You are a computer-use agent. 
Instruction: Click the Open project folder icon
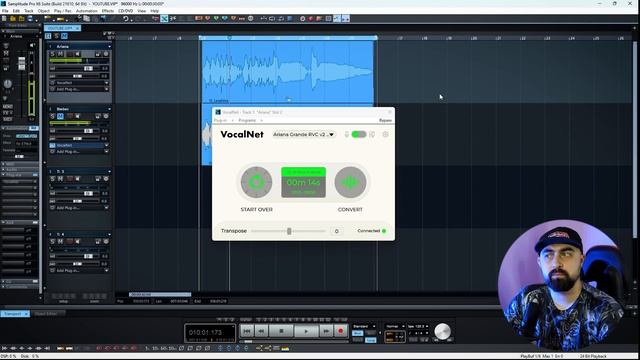(x=13, y=18)
